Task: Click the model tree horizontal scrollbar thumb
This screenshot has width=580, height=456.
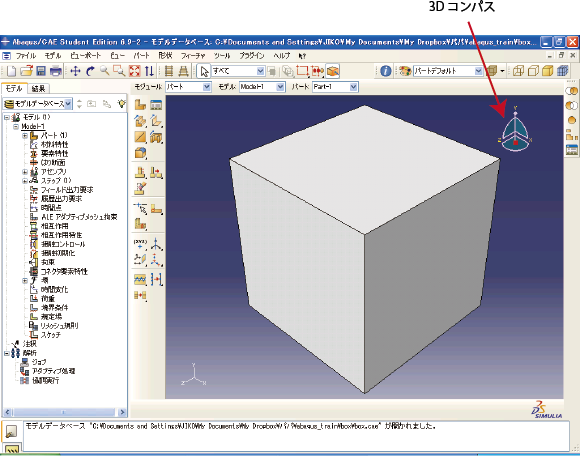Action: pyautogui.click(x=64, y=412)
